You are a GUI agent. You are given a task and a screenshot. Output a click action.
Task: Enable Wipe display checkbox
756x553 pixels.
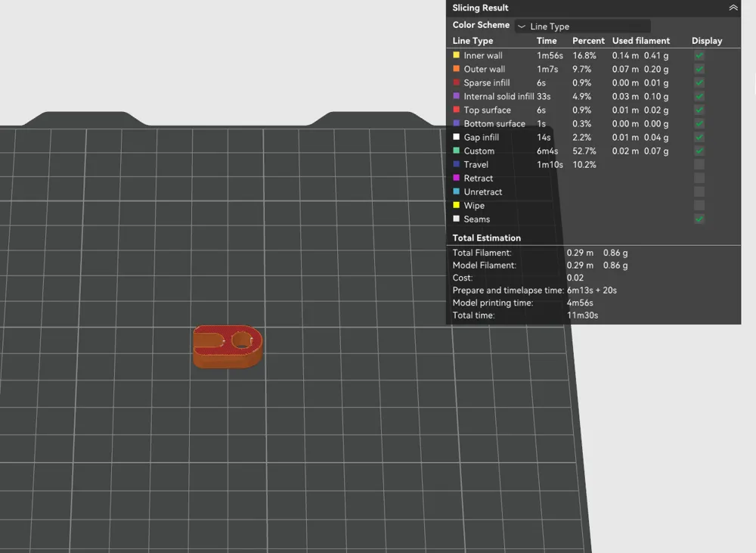click(x=699, y=206)
